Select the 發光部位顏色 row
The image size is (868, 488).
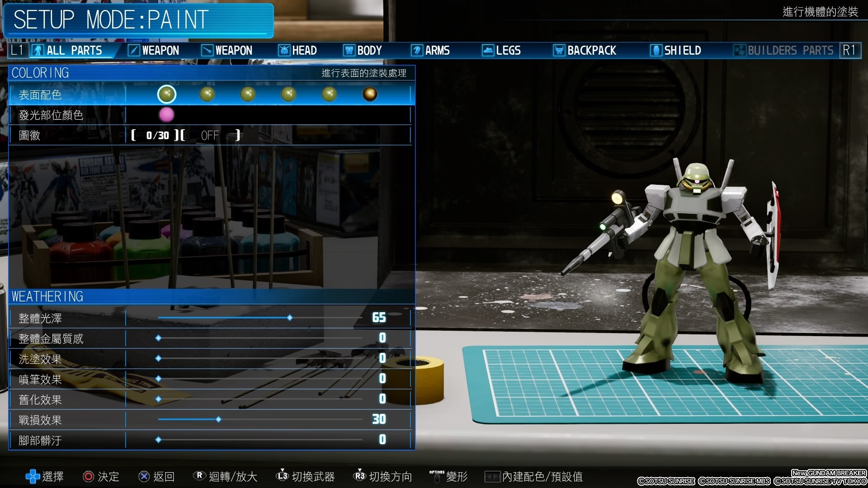[x=211, y=115]
